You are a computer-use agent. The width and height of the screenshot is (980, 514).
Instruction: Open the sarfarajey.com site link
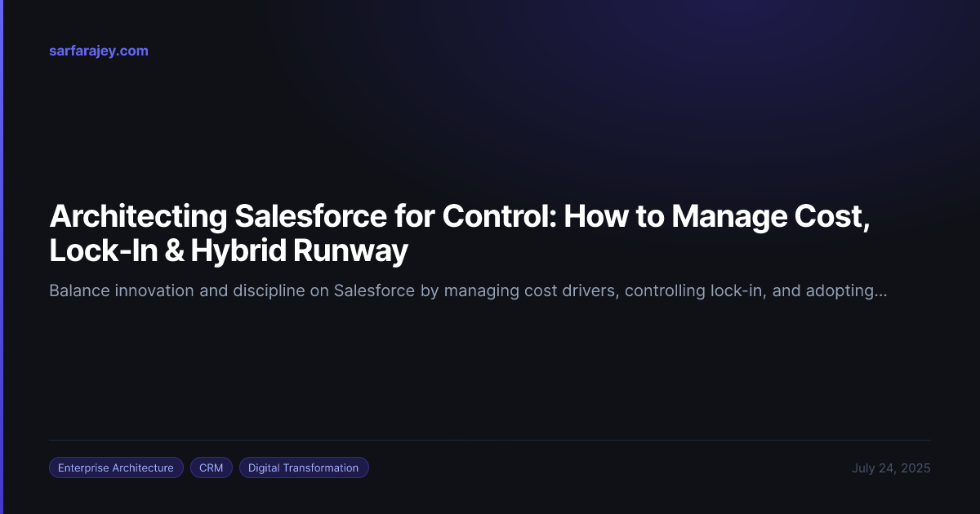[99, 51]
